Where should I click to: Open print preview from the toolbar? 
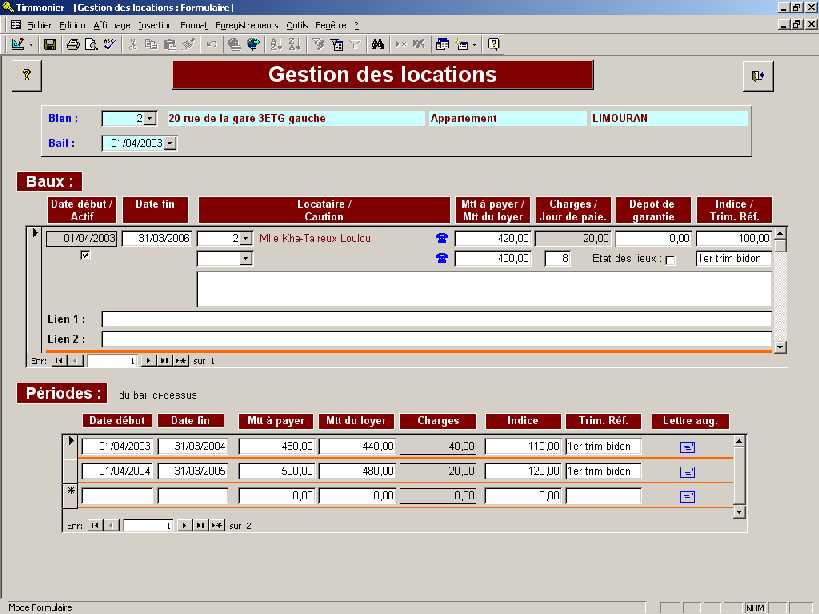point(91,44)
